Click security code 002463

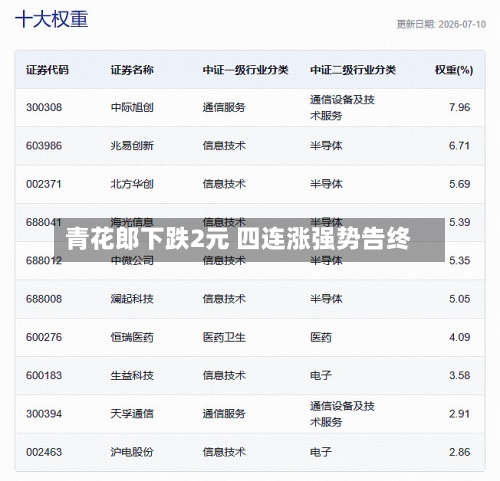44,452
